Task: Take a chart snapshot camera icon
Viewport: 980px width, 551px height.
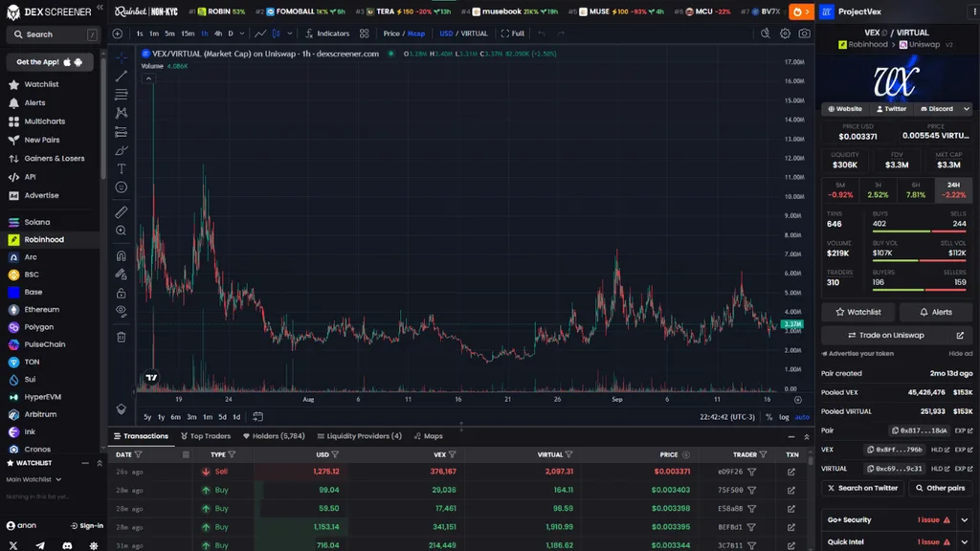Action: point(804,33)
